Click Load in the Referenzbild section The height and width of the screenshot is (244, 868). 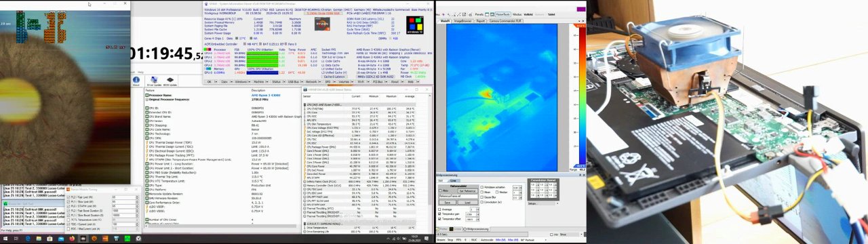coord(468,202)
